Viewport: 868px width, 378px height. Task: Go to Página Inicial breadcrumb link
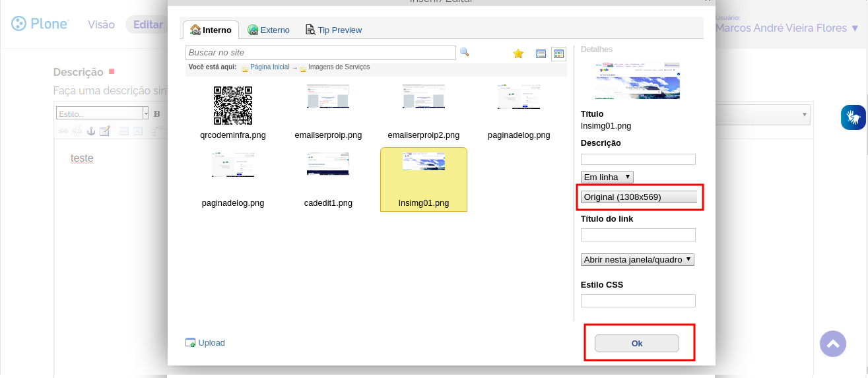[269, 67]
